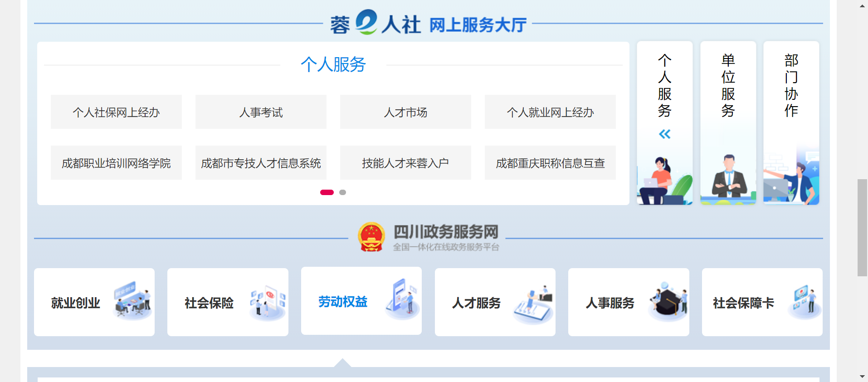Open the 社会保险 category card
The image size is (868, 382).
point(228,302)
